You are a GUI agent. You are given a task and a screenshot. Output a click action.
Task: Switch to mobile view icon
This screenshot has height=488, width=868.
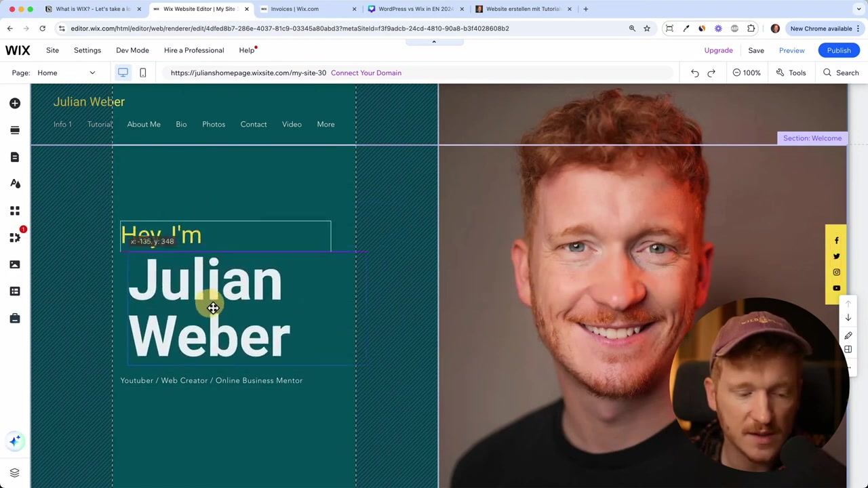[142, 73]
